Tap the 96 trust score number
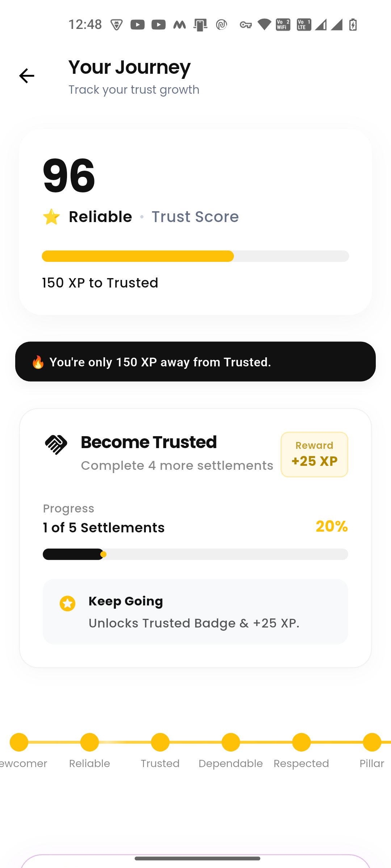Screen dimensions: 391x868 [69, 176]
